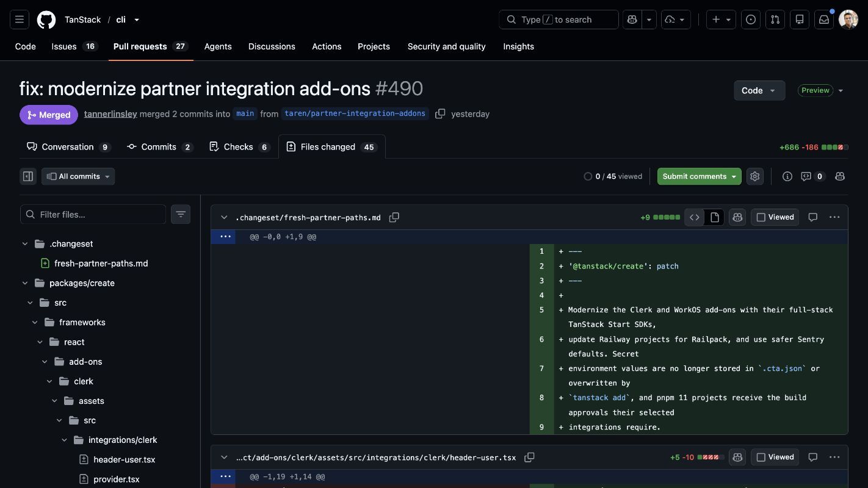Switch to the Conversation tab
868x488 pixels.
click(68, 147)
